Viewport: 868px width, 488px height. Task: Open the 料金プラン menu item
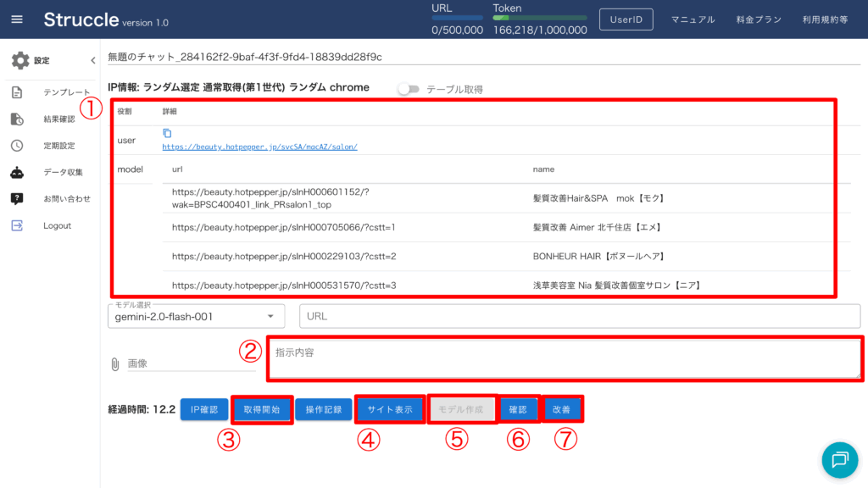tap(758, 19)
